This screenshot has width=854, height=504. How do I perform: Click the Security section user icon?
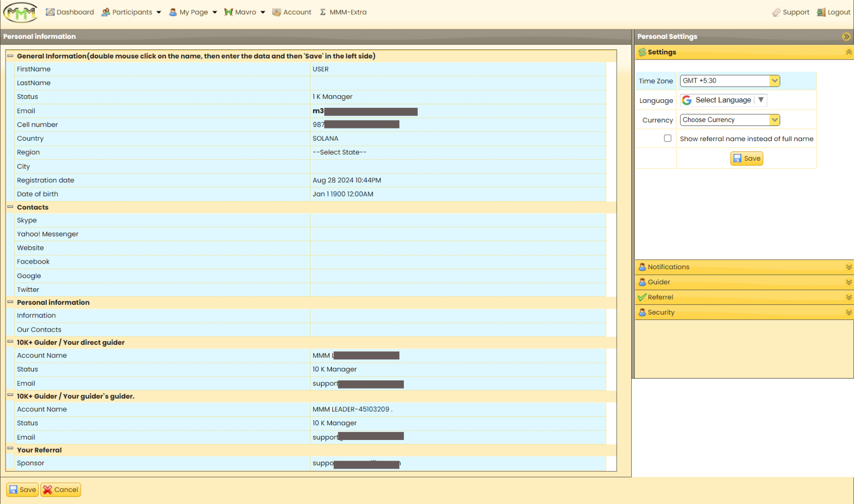coord(642,312)
